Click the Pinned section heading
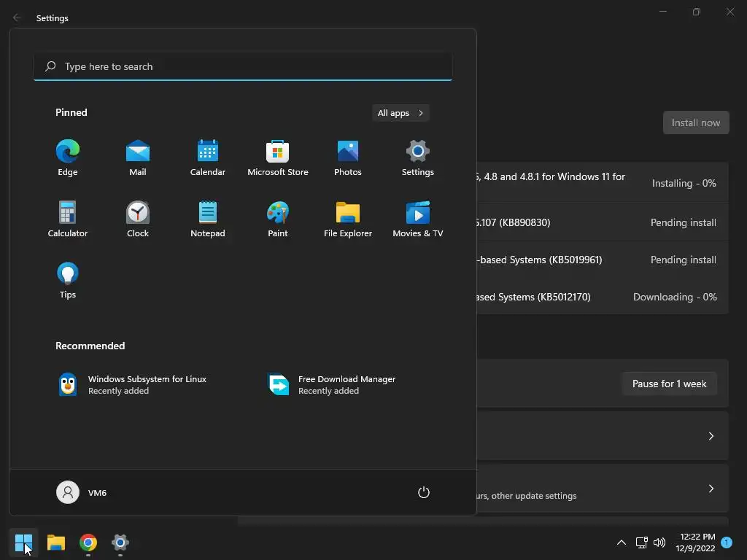The width and height of the screenshot is (747, 560). point(71,112)
